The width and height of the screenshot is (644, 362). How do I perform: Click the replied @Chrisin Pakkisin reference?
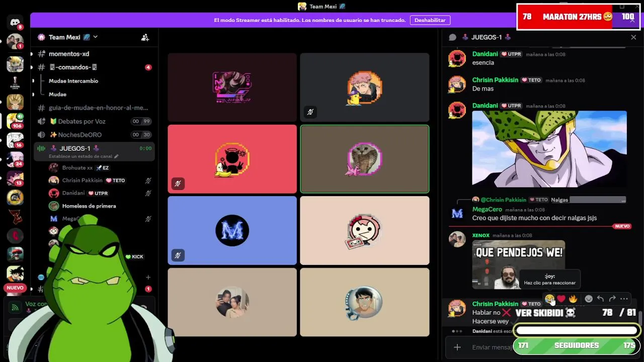coord(503,200)
